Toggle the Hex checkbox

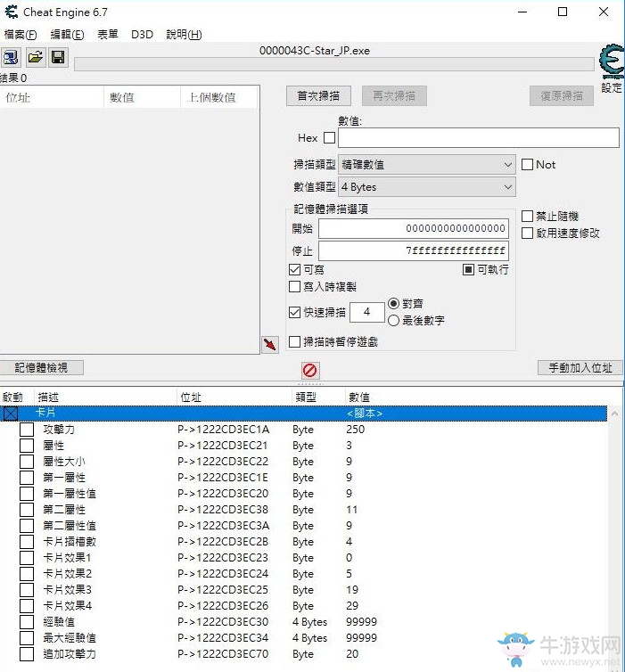coord(329,138)
